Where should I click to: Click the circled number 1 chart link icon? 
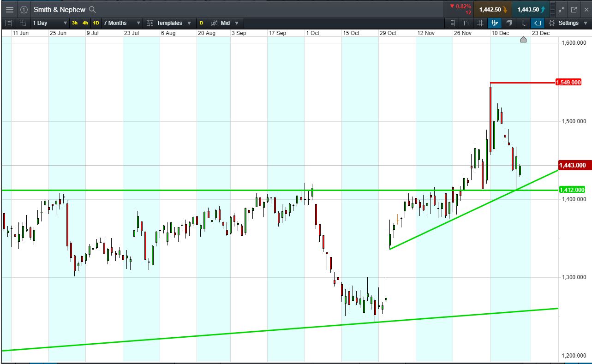pyautogui.click(x=24, y=9)
